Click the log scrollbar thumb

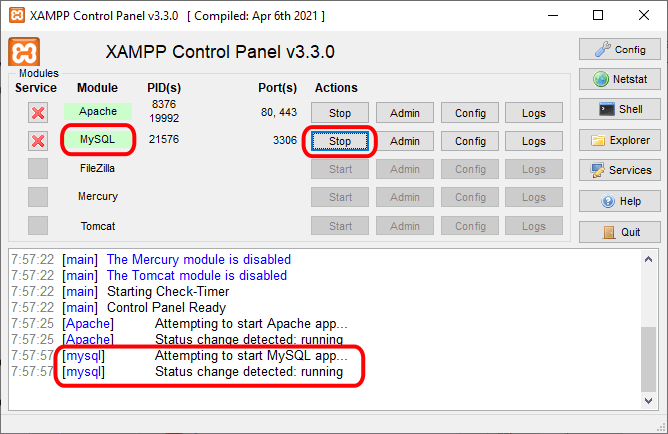click(x=648, y=359)
